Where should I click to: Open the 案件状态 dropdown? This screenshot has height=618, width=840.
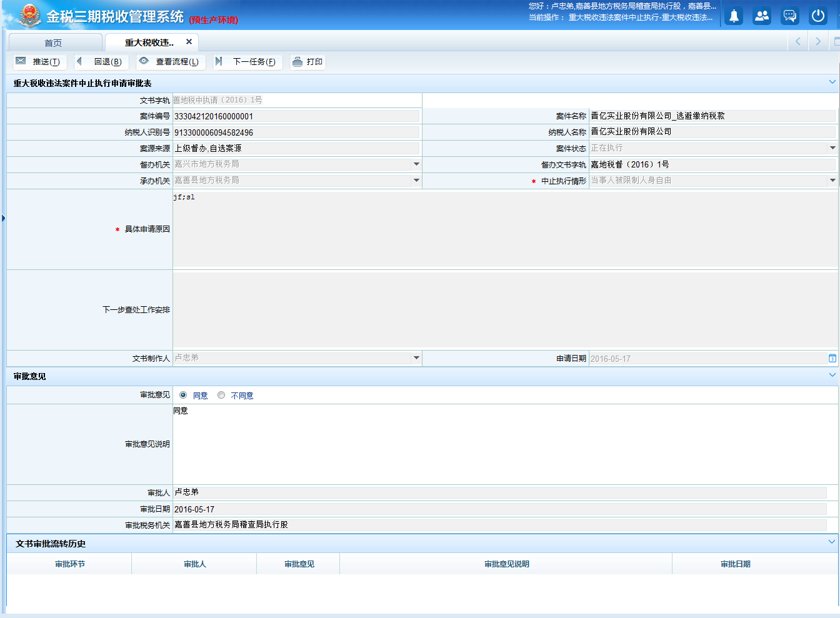tap(832, 148)
